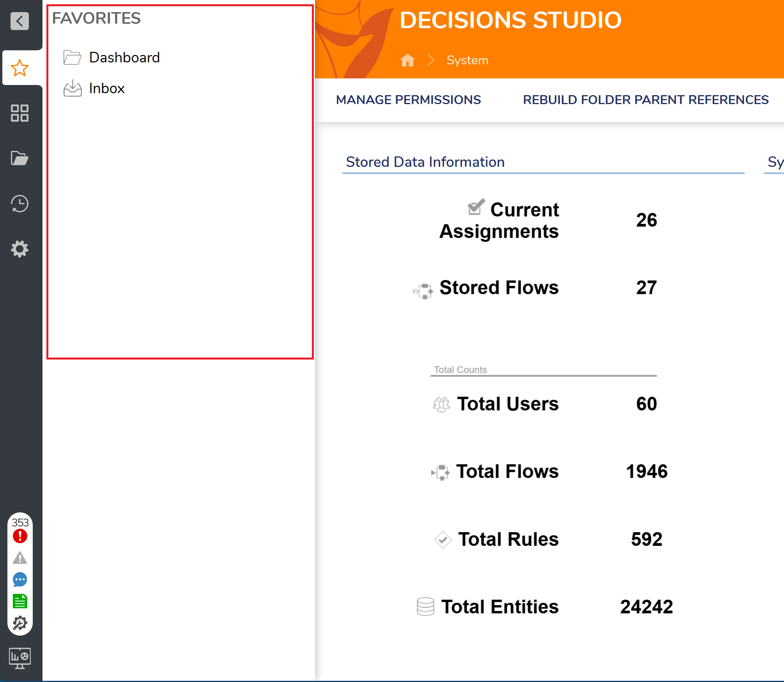The width and height of the screenshot is (784, 682).
Task: Open the green document log icon
Action: pyautogui.click(x=20, y=601)
